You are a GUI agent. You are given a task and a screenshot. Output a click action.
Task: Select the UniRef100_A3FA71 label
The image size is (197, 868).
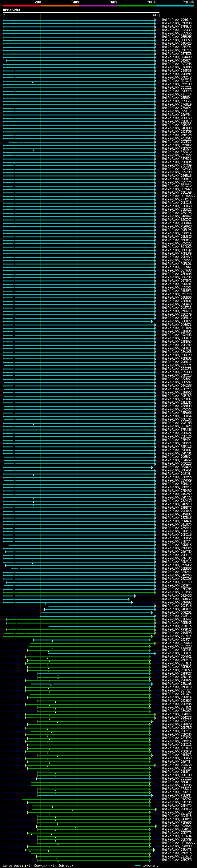176,653
